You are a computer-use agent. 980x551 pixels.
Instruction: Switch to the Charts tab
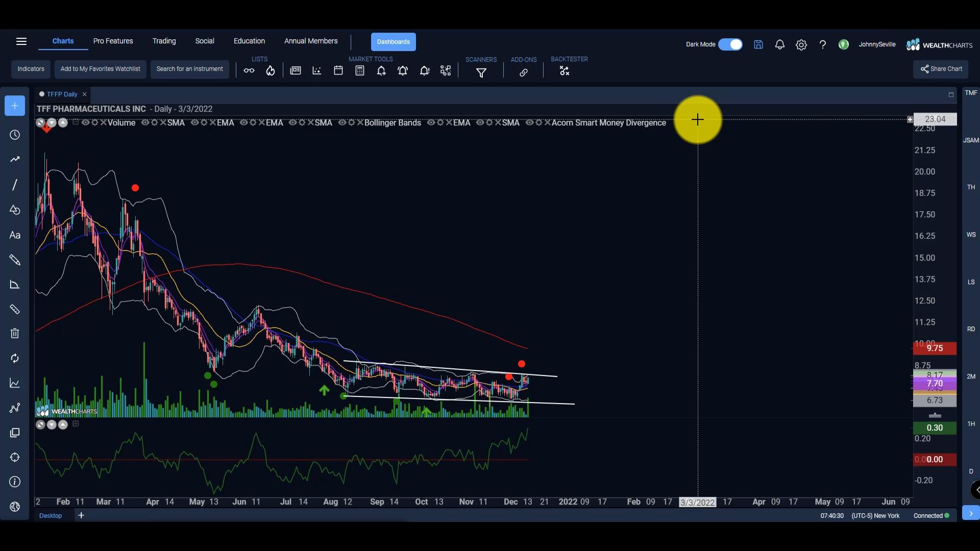pos(63,41)
